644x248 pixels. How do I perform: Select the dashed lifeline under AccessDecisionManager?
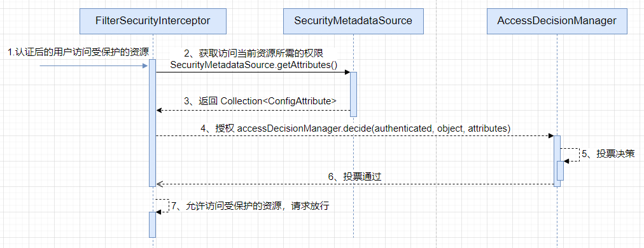coord(557,217)
